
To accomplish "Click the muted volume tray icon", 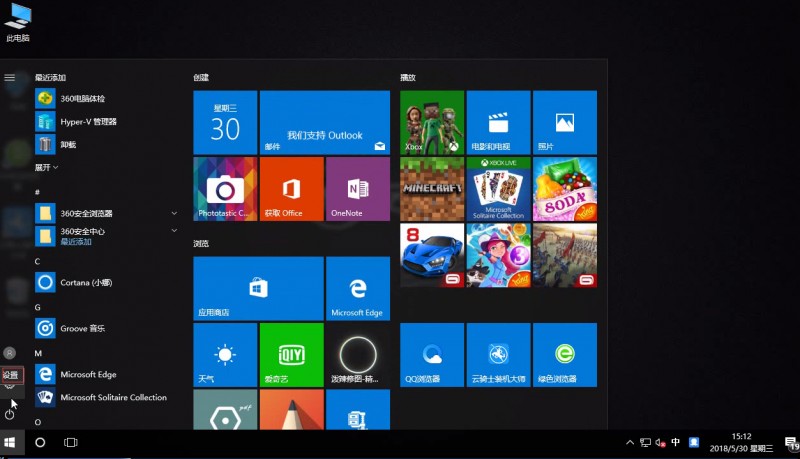I will point(660,443).
